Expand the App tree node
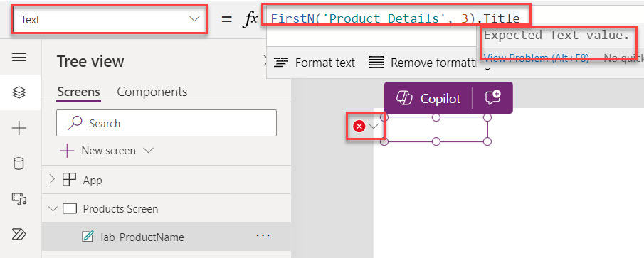The image size is (644, 258). coord(52,179)
